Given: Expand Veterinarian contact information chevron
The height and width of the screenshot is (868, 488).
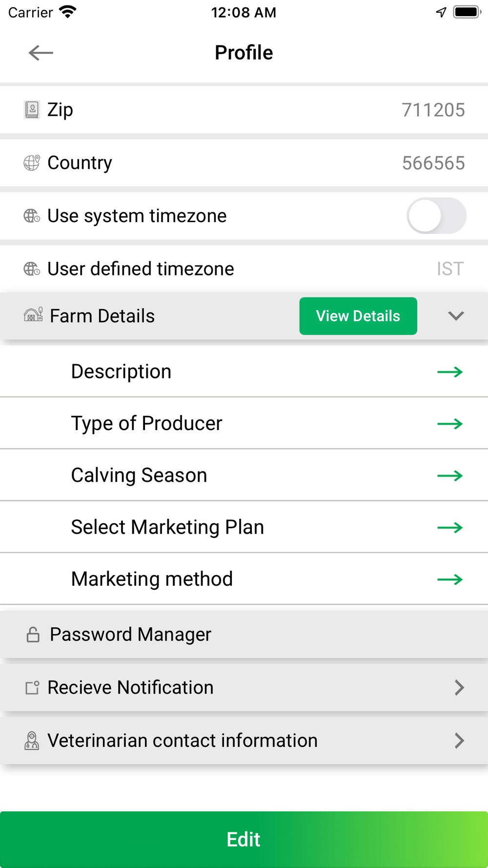Looking at the screenshot, I should point(459,741).
